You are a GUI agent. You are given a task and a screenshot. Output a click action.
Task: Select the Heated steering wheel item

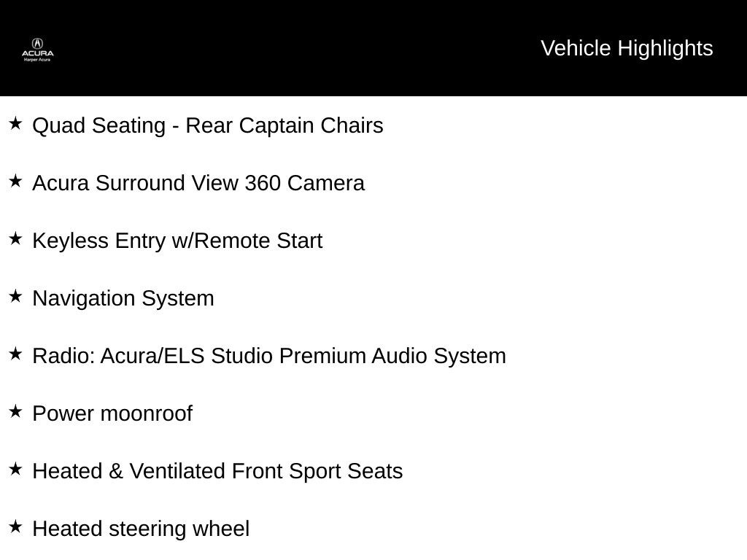click(141, 529)
